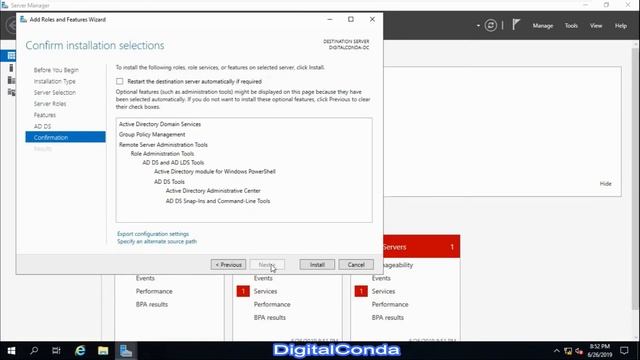This screenshot has height=360, width=640.
Task: Select Active Directory Domain Services list entry
Action: coord(160,124)
